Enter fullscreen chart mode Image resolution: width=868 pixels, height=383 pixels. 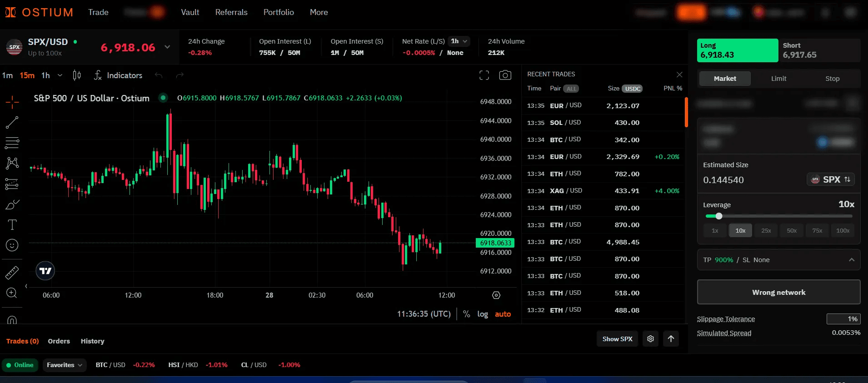[x=484, y=75]
